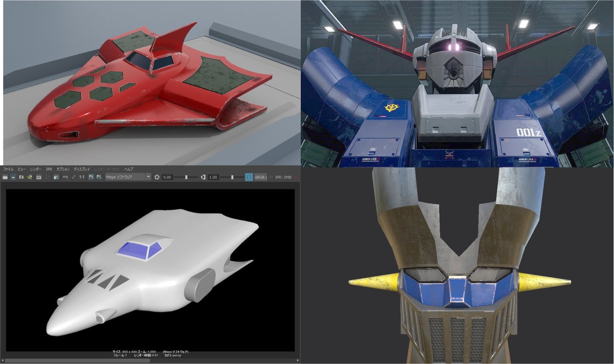Adjust the gamma slider next to 1.00
Screen dimensions: 614x364
tap(232, 177)
